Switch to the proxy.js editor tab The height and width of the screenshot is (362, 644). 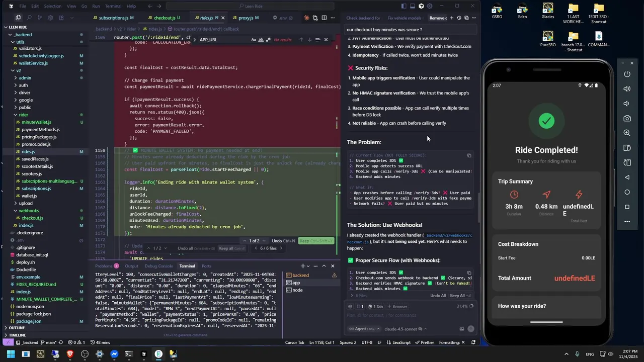coord(247,18)
